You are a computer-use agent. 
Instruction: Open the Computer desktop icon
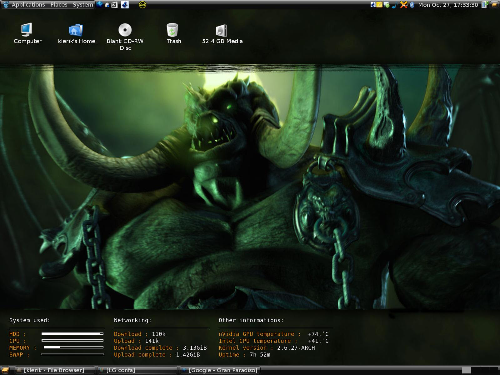point(27,33)
